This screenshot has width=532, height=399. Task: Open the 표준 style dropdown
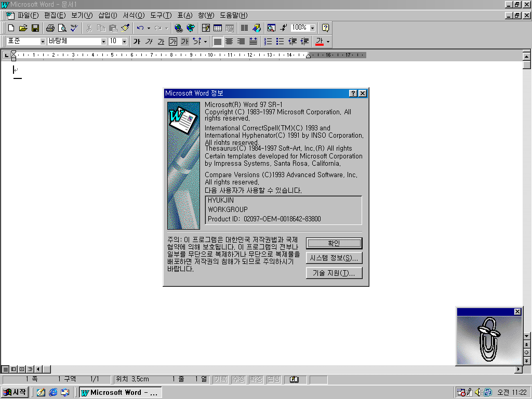point(43,42)
